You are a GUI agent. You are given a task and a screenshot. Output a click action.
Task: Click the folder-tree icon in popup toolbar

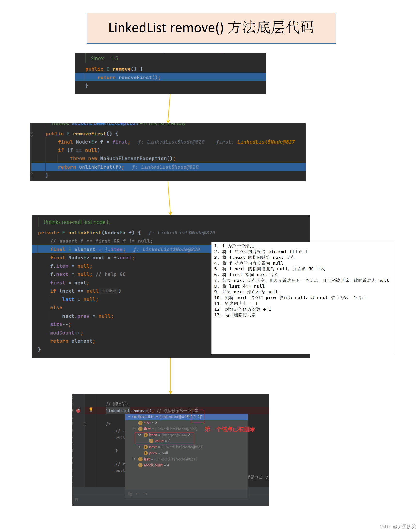[x=130, y=494]
